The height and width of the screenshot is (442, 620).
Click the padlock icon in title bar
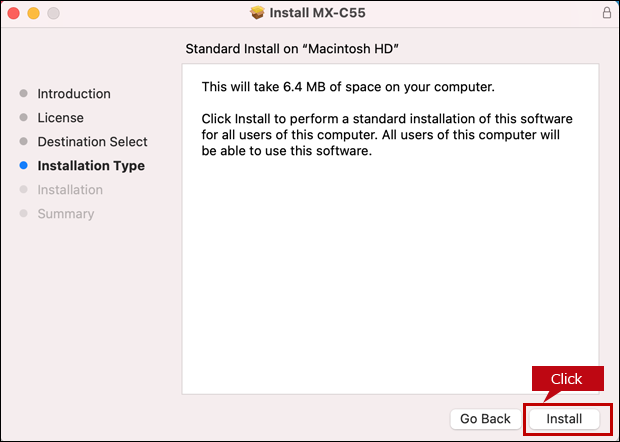(606, 13)
